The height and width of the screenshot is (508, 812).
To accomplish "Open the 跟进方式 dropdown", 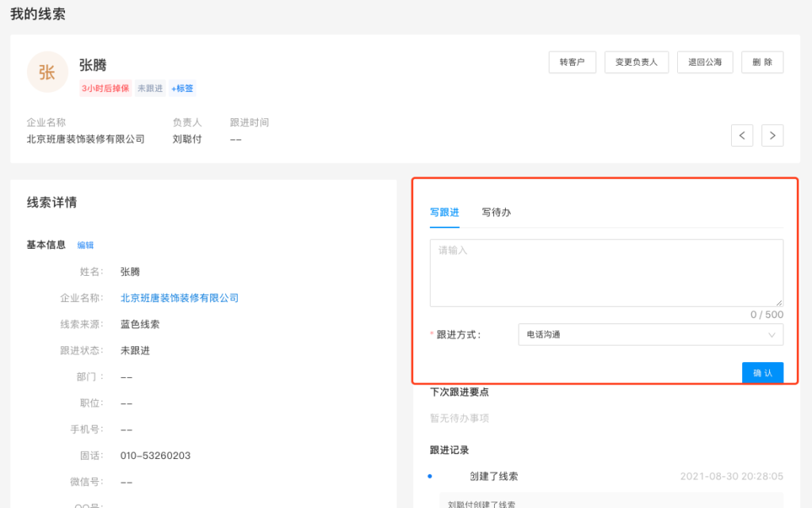I will click(x=650, y=334).
